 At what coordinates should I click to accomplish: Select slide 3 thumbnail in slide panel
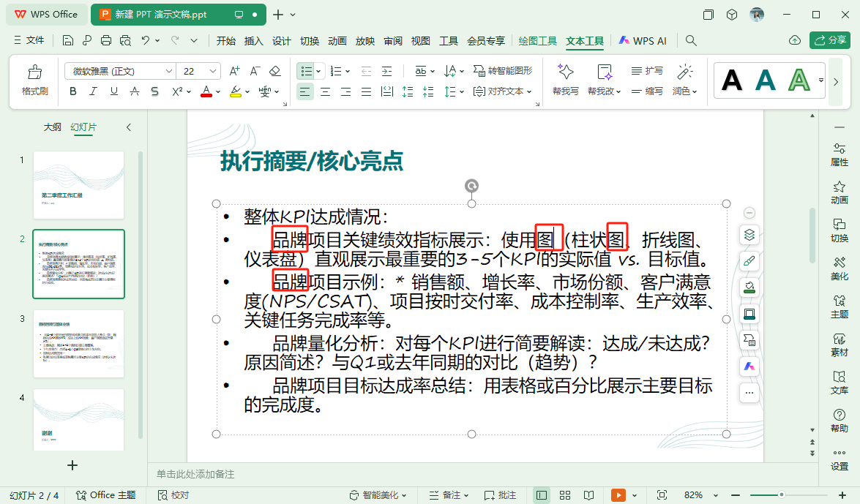[79, 342]
